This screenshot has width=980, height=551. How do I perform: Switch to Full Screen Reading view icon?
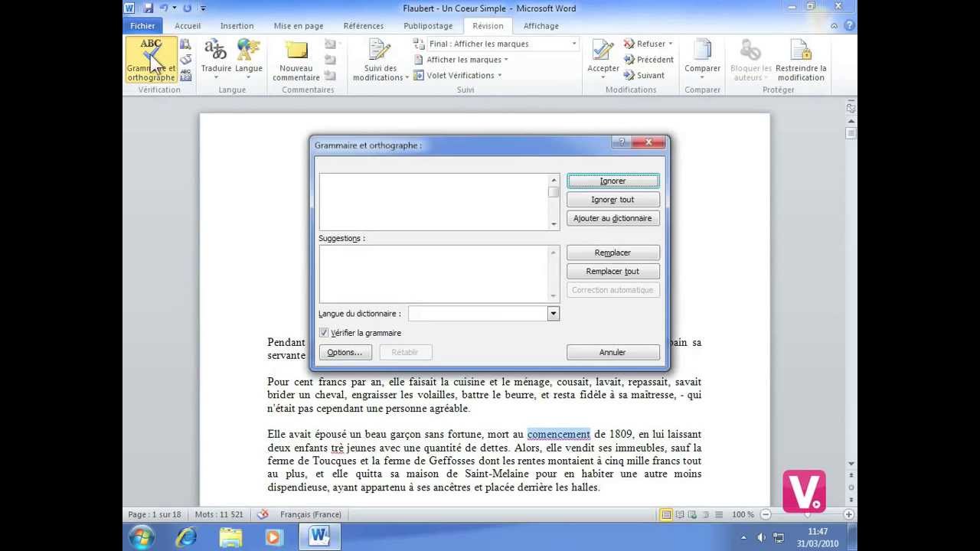(680, 514)
